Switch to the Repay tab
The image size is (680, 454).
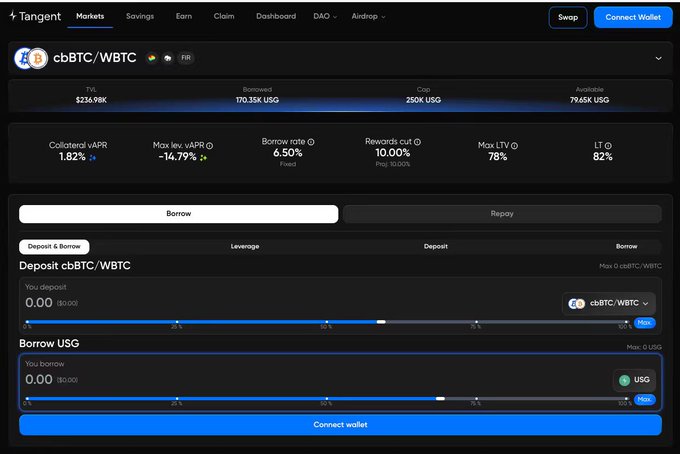(x=502, y=214)
